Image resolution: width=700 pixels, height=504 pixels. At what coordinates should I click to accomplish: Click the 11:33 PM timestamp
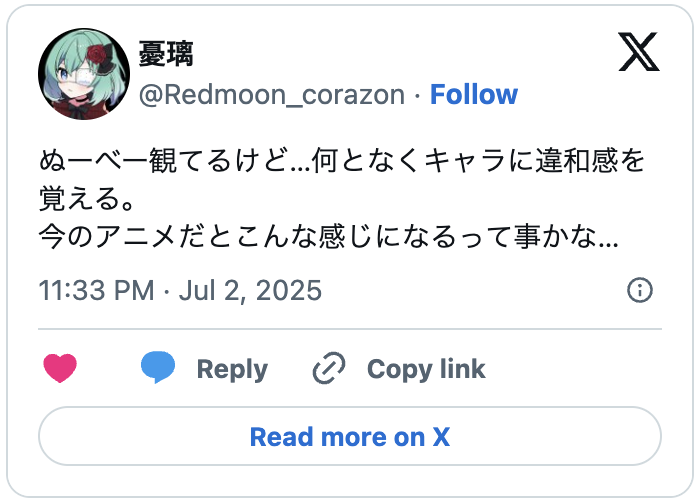(x=96, y=291)
